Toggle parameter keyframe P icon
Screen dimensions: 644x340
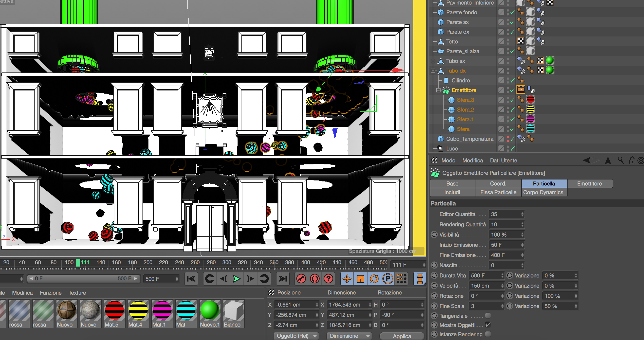point(388,278)
